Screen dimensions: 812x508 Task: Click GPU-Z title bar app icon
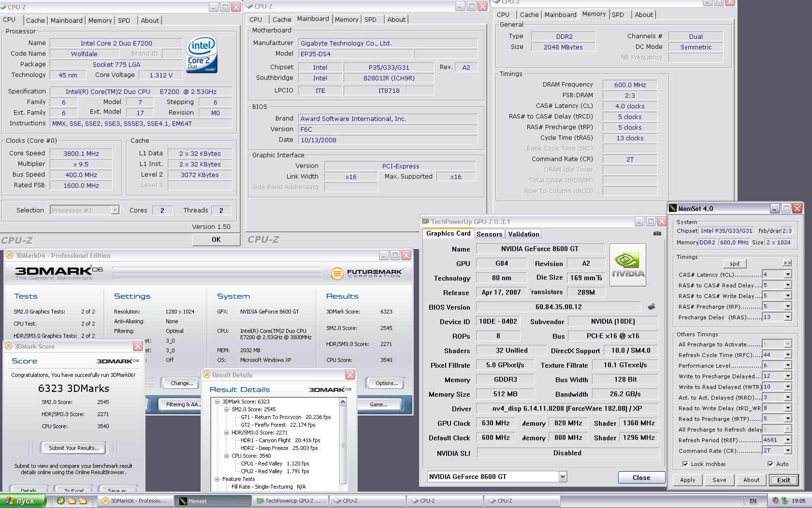(426, 222)
